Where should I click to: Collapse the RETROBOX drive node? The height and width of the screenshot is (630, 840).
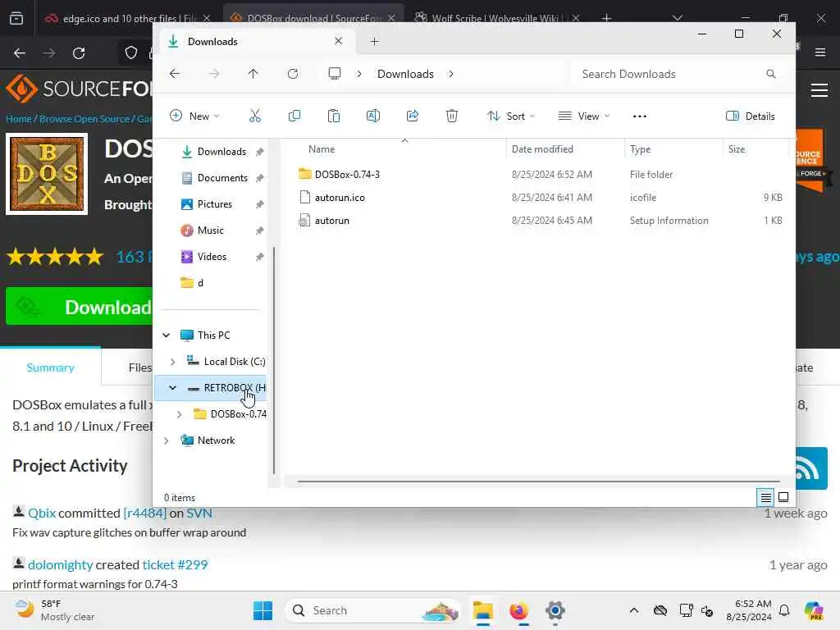[172, 388]
